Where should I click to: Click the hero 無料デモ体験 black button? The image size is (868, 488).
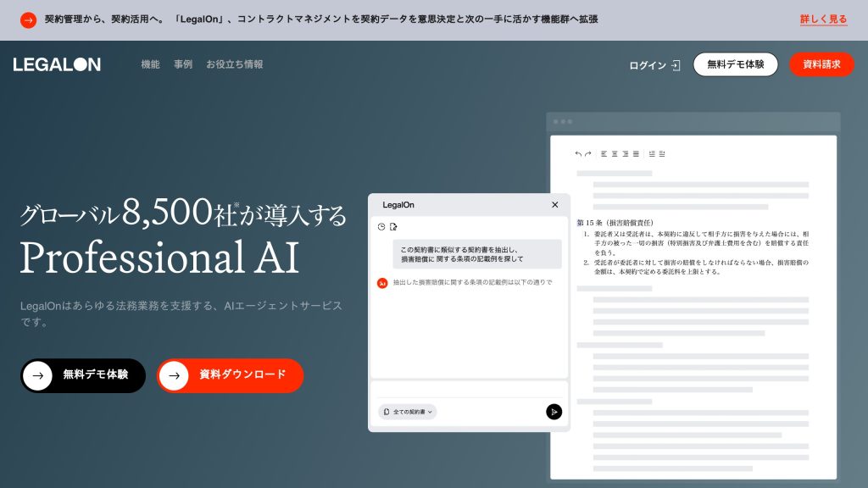tap(83, 375)
